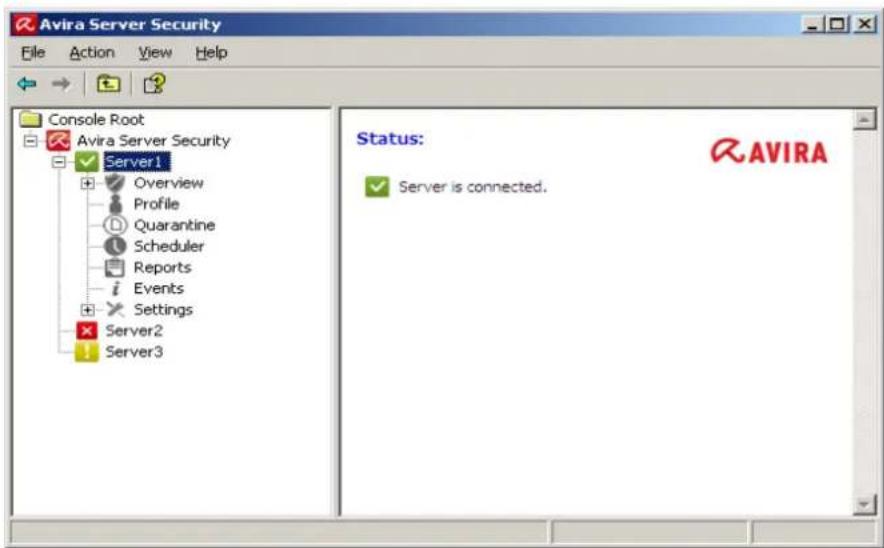Open the Overview item
Screen dimensions: 884x548
pyautogui.click(x=169, y=183)
